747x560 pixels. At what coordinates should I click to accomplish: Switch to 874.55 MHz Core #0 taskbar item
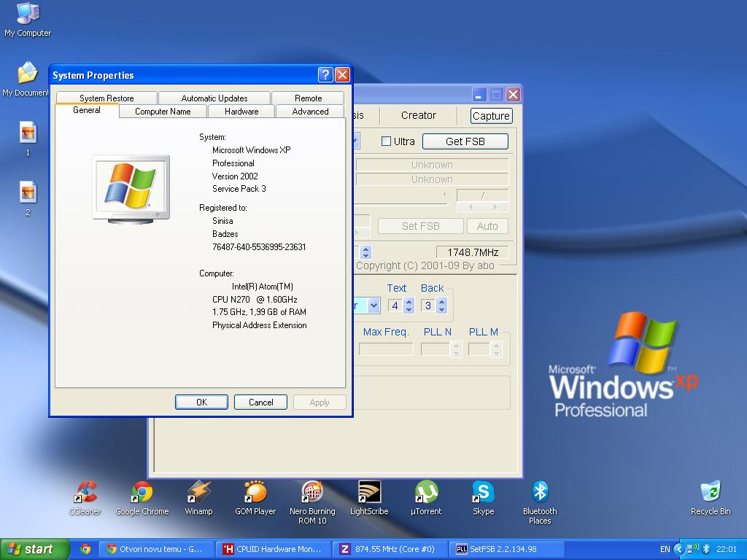point(390,549)
